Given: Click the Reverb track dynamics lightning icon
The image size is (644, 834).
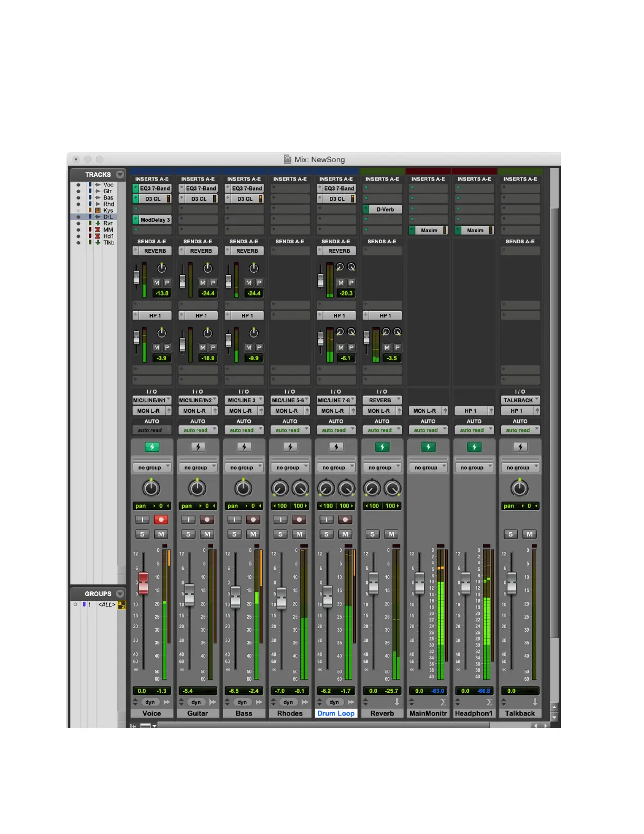Looking at the screenshot, I should [x=382, y=447].
